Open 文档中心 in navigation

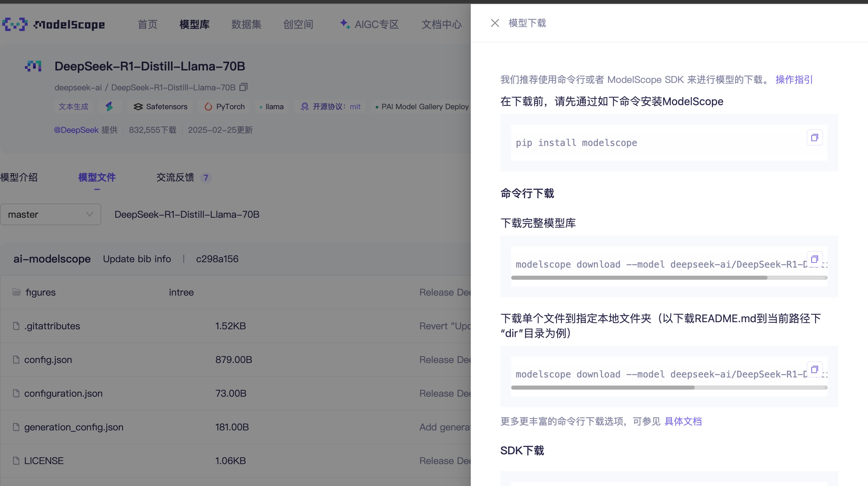[x=441, y=24]
